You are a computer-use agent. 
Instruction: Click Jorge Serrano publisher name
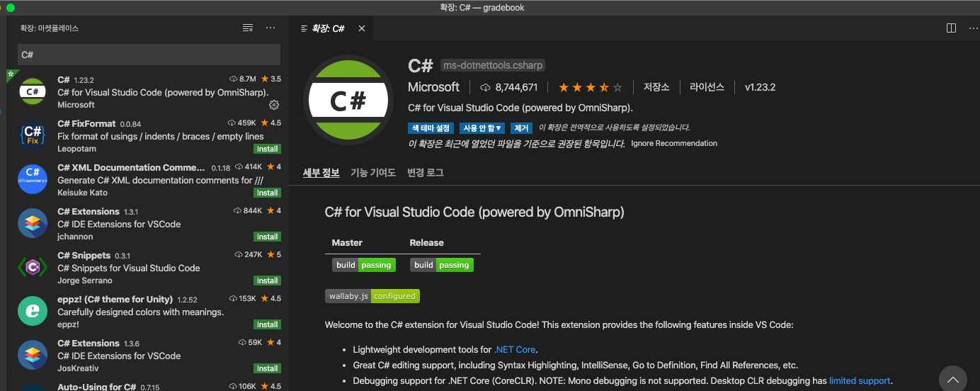pos(84,280)
